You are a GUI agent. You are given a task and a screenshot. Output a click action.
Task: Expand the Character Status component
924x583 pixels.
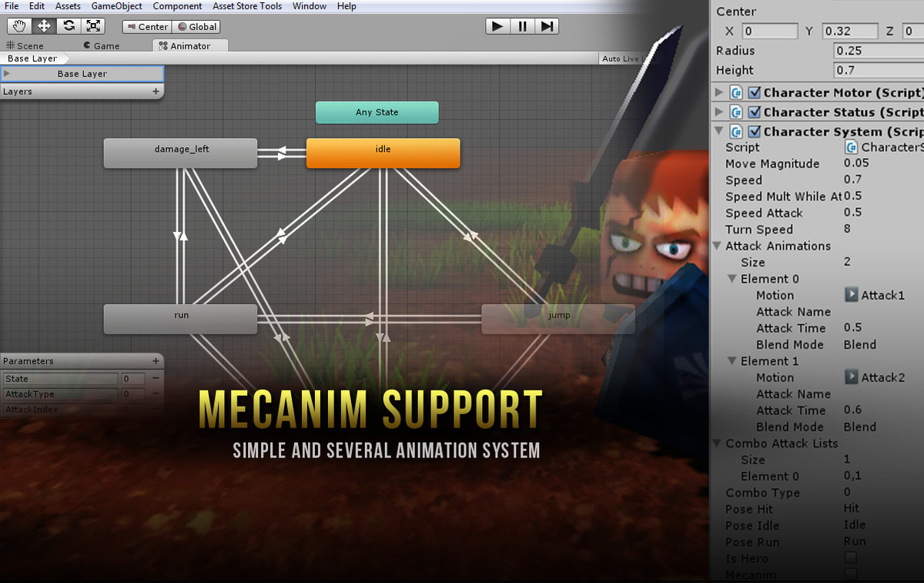click(719, 112)
